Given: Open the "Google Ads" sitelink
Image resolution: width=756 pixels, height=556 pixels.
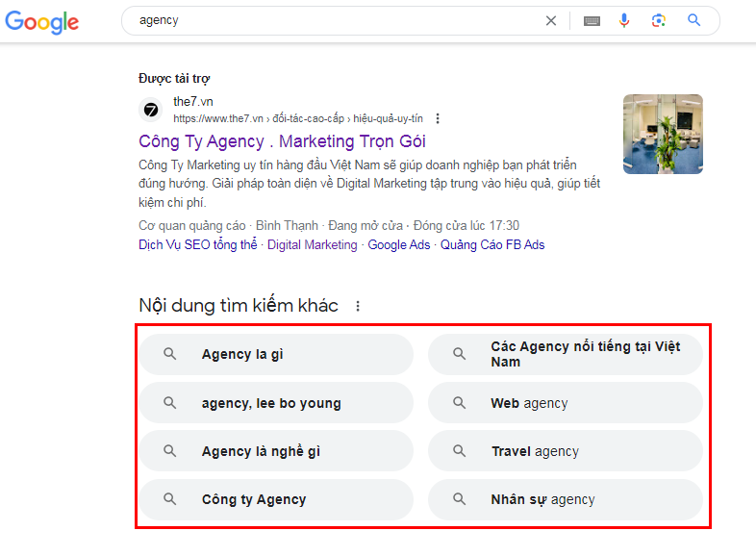Looking at the screenshot, I should coord(399,245).
